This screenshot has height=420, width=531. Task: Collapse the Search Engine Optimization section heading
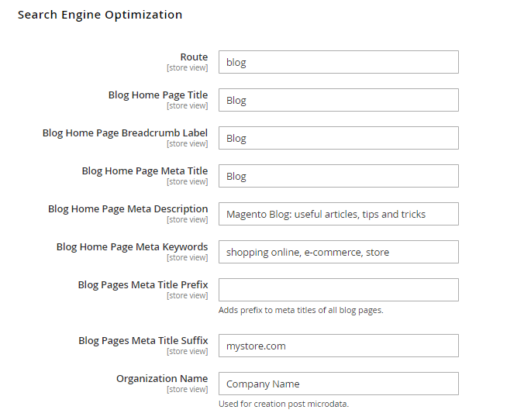100,15
